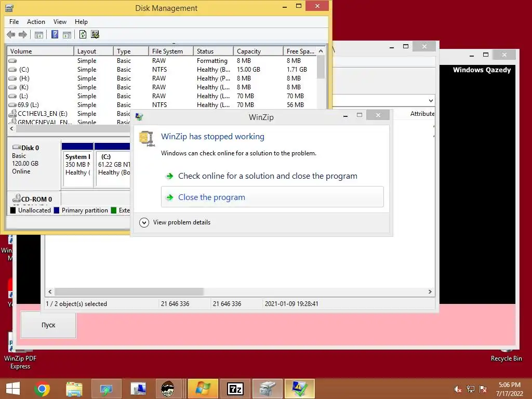
Task: Click left arrow of file list horizontal scrollbar
Action: click(x=50, y=292)
